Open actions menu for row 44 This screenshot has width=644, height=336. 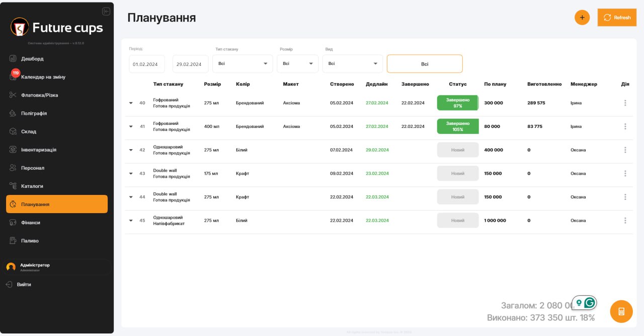point(625,197)
